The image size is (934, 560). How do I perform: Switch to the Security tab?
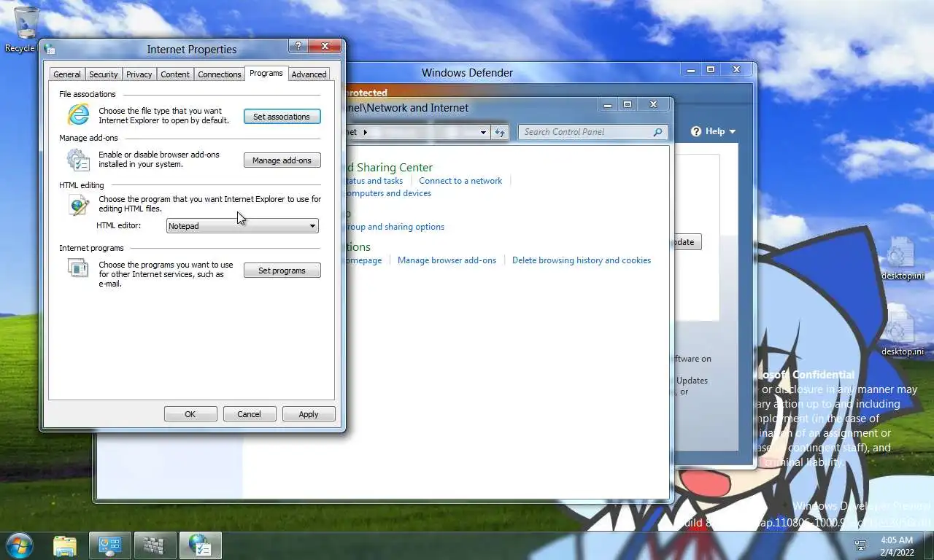point(104,74)
